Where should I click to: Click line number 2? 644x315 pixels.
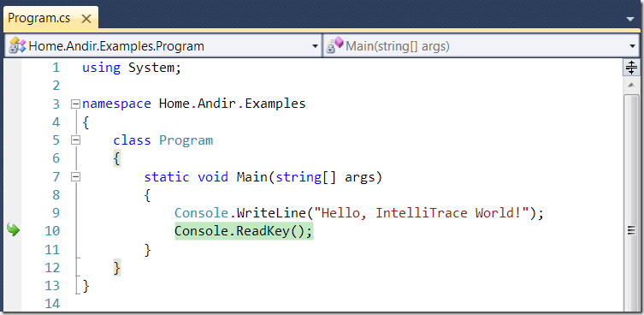click(x=56, y=86)
